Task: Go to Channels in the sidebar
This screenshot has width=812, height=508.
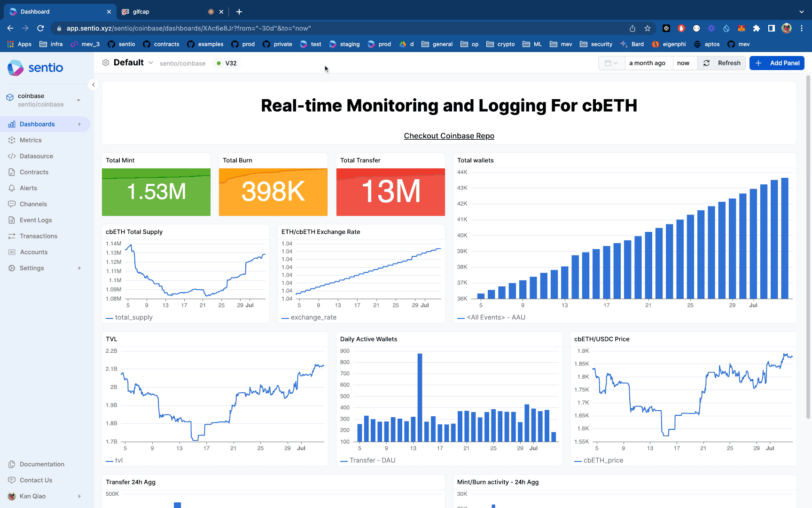Action: [33, 204]
